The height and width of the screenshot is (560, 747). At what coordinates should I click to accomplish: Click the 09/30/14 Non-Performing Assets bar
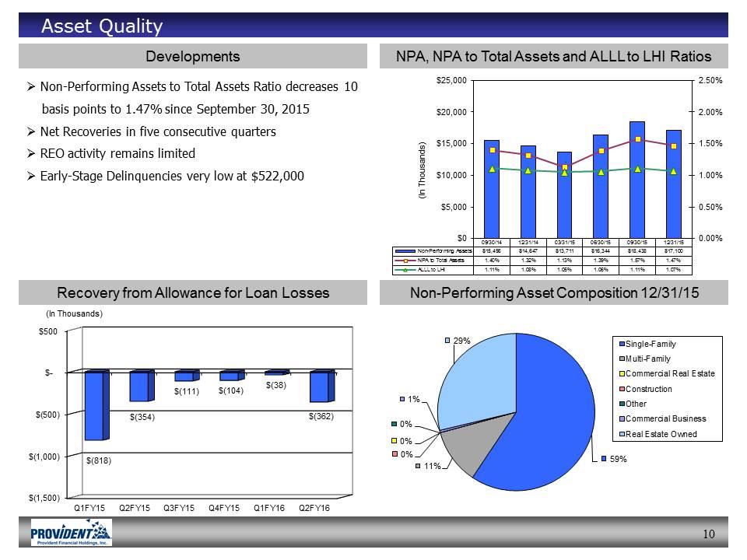[492, 189]
